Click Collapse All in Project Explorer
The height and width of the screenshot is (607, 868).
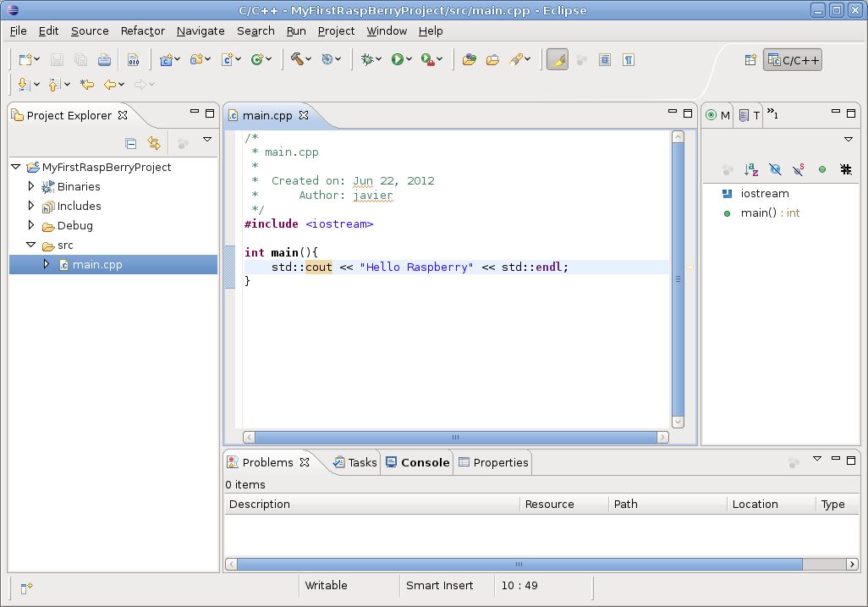coord(130,143)
